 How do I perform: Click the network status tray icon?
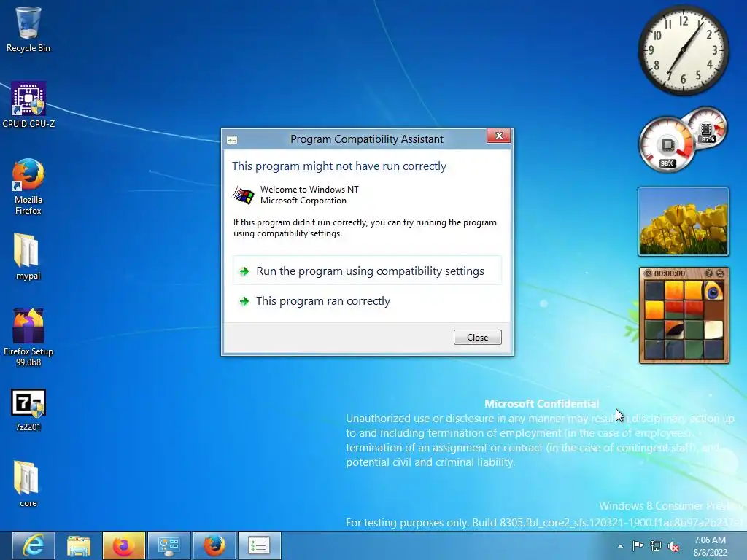(x=656, y=546)
